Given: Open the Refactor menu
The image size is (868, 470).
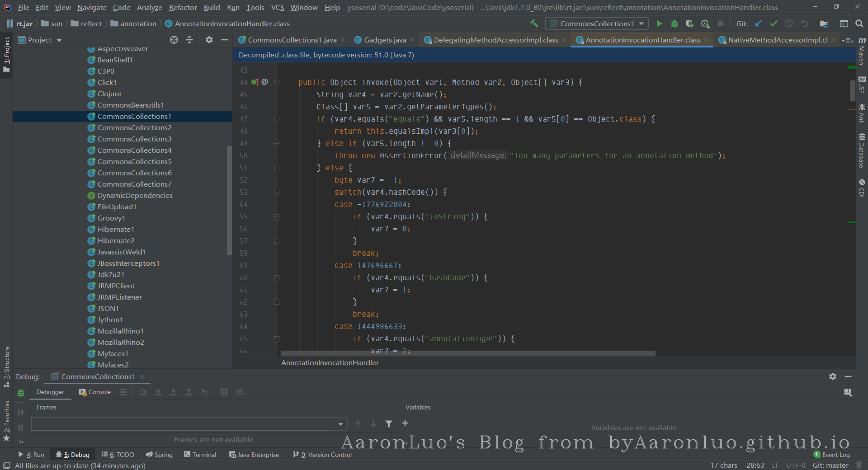Looking at the screenshot, I should point(183,7).
